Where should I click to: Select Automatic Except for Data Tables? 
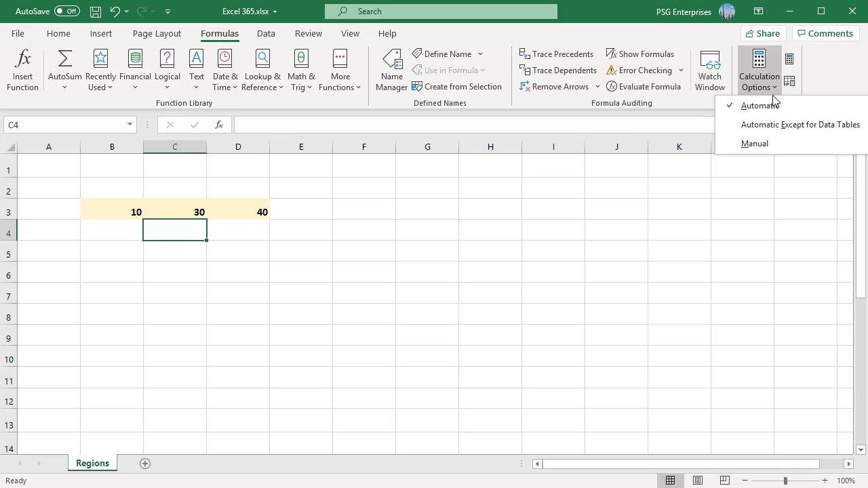point(800,125)
